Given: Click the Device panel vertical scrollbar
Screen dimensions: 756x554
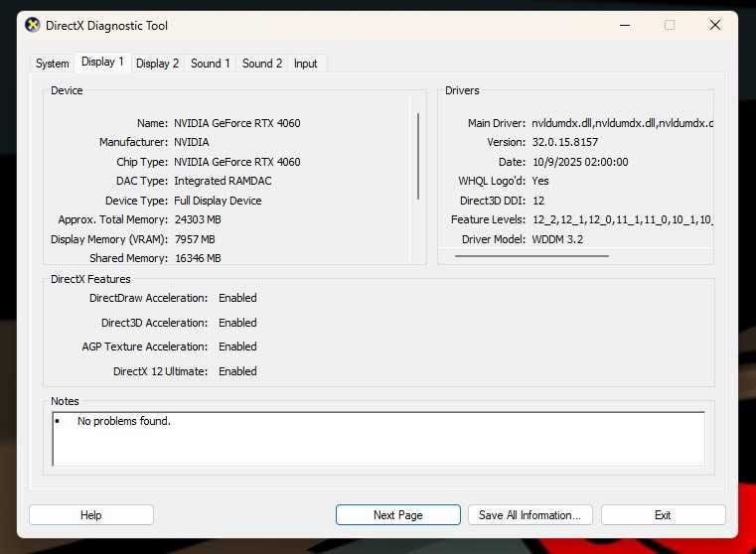Looking at the screenshot, I should click(418, 157).
